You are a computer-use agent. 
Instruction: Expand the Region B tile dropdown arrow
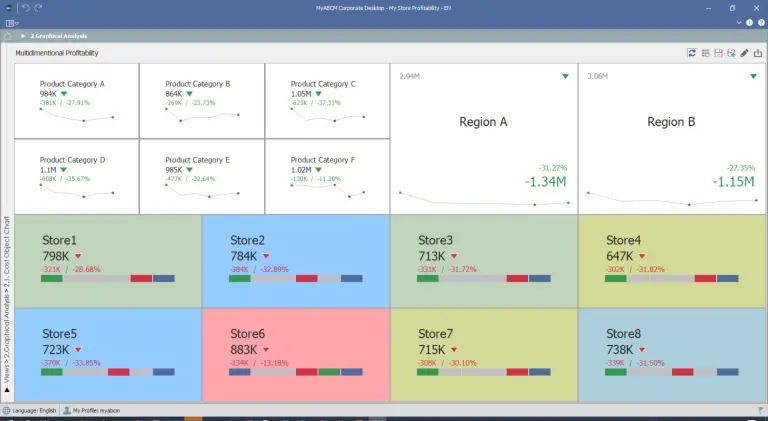point(753,76)
